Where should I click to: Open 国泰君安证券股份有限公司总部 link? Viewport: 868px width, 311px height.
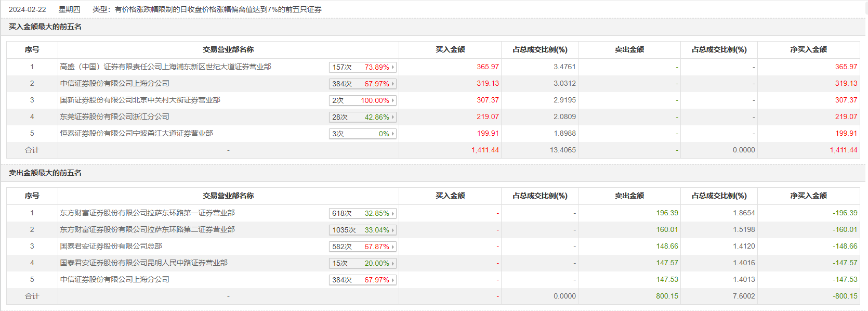[x=111, y=246]
